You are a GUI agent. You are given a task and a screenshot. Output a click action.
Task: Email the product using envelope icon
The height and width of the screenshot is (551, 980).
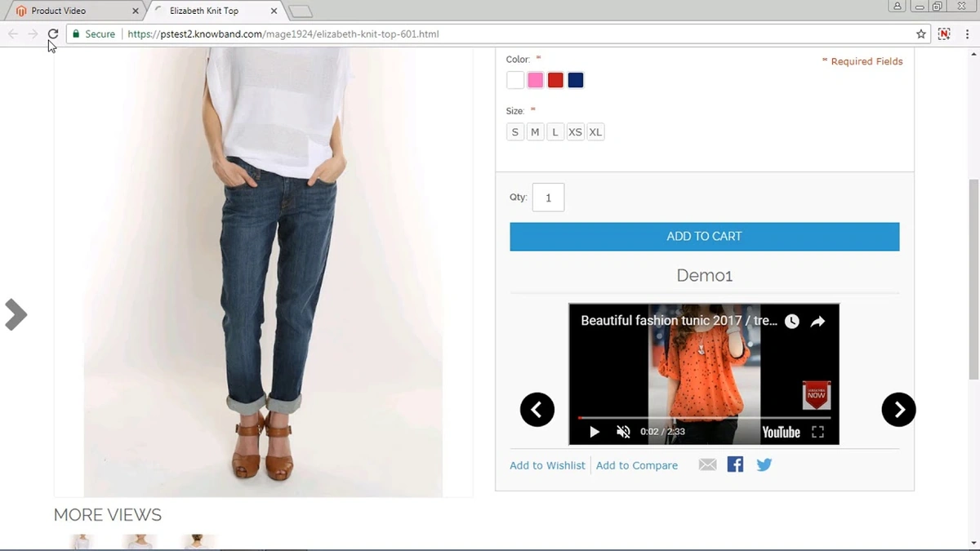[x=707, y=464]
